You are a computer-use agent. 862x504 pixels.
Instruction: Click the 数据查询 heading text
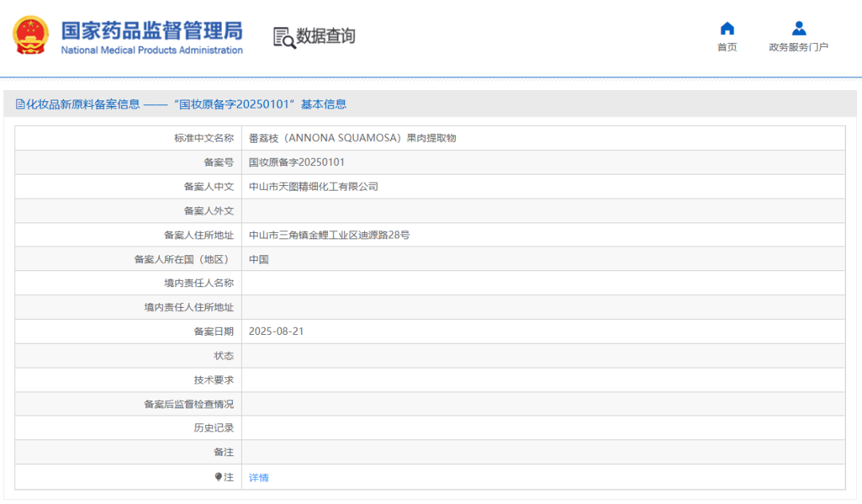point(326,36)
